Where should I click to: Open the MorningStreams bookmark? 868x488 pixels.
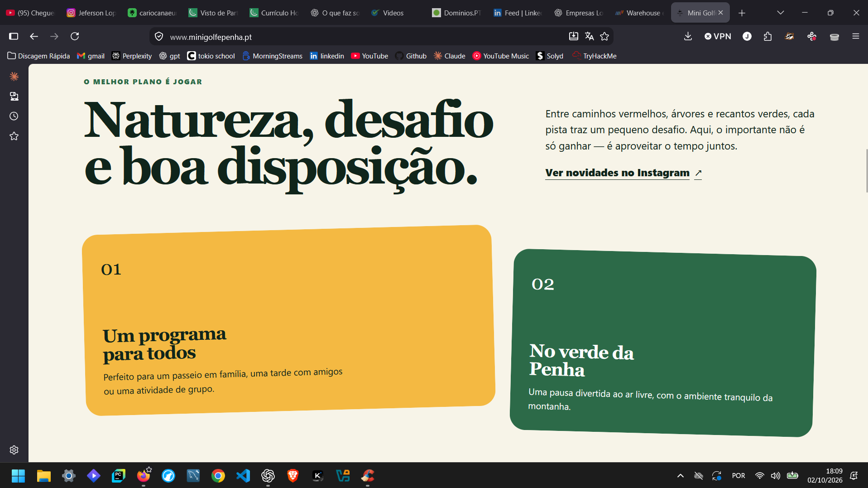(273, 56)
